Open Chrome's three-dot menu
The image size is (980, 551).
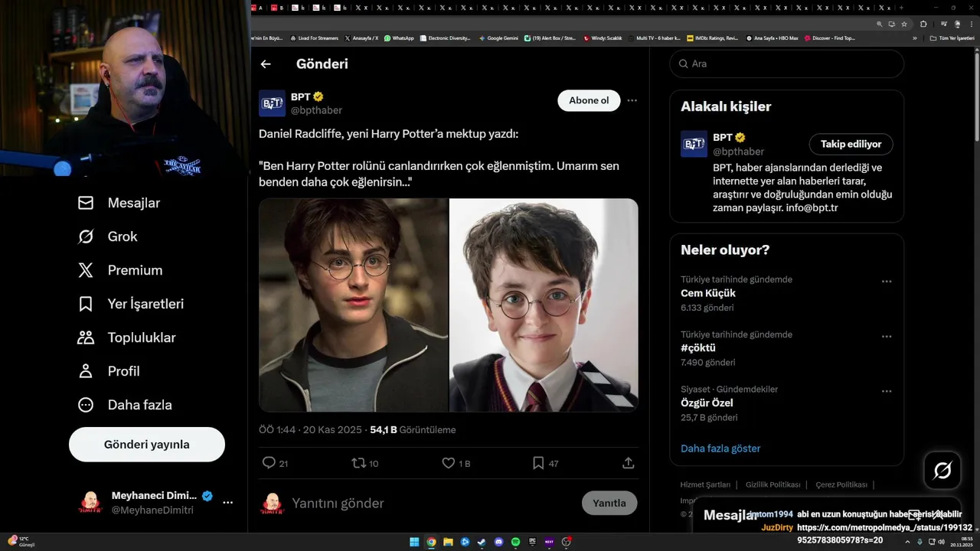click(x=972, y=24)
